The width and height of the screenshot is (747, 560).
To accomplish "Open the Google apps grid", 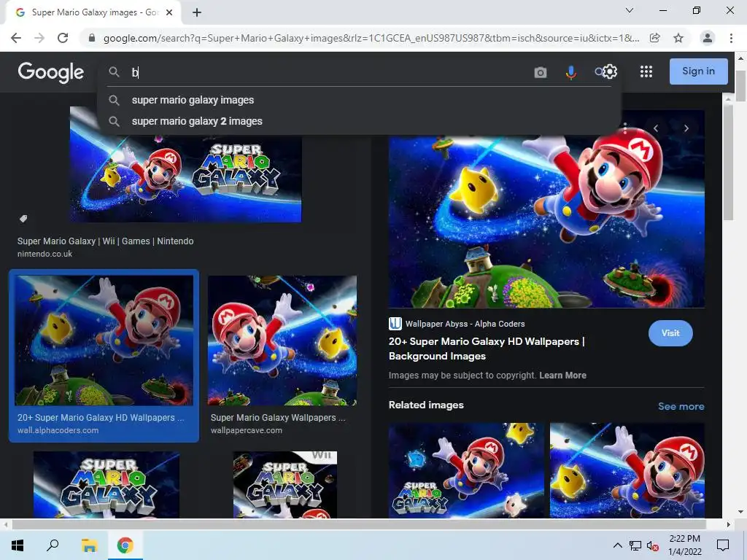I will click(x=646, y=71).
